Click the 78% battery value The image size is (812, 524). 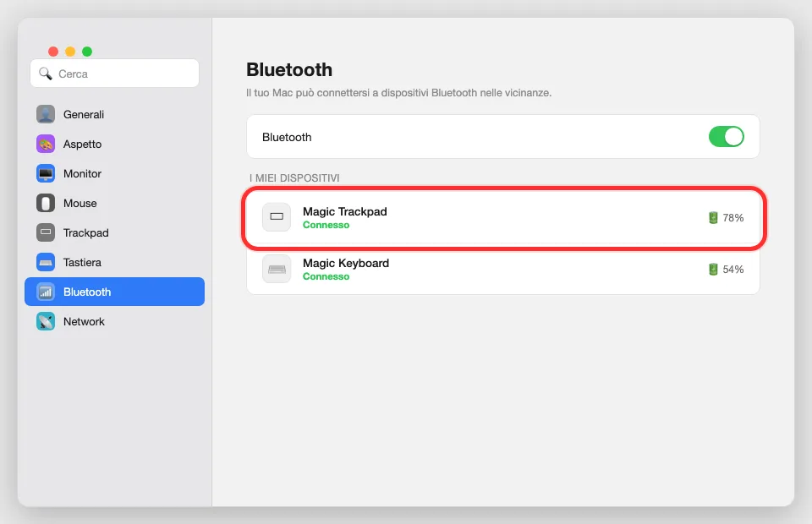click(733, 218)
